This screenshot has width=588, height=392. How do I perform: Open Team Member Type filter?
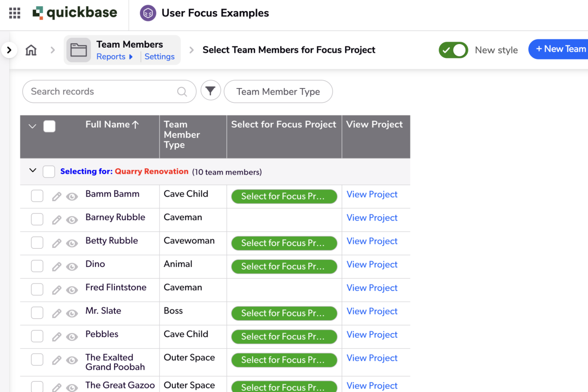click(278, 92)
